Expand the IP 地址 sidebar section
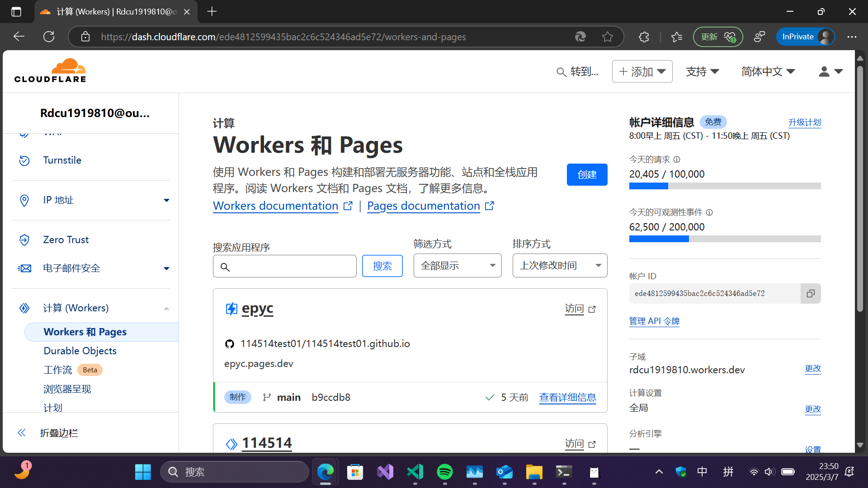 point(166,200)
